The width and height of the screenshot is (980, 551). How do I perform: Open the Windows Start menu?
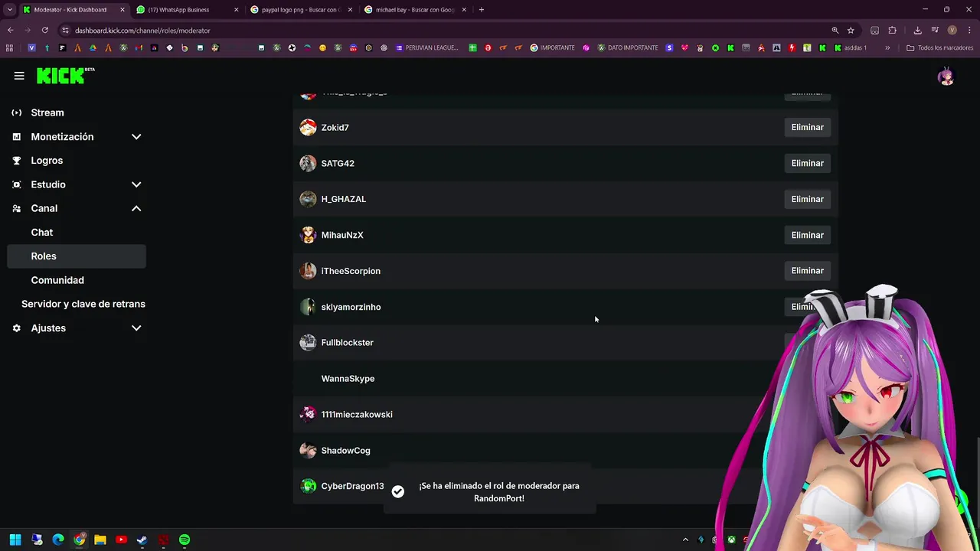pyautogui.click(x=15, y=540)
